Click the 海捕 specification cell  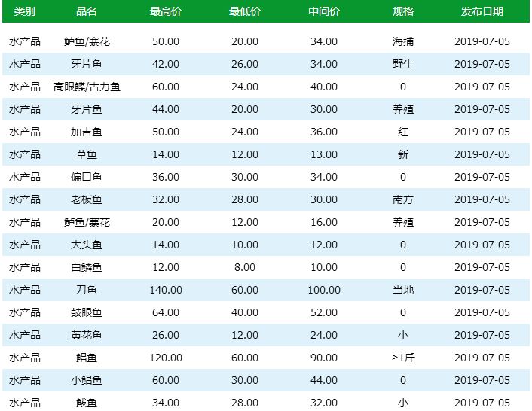point(403,41)
